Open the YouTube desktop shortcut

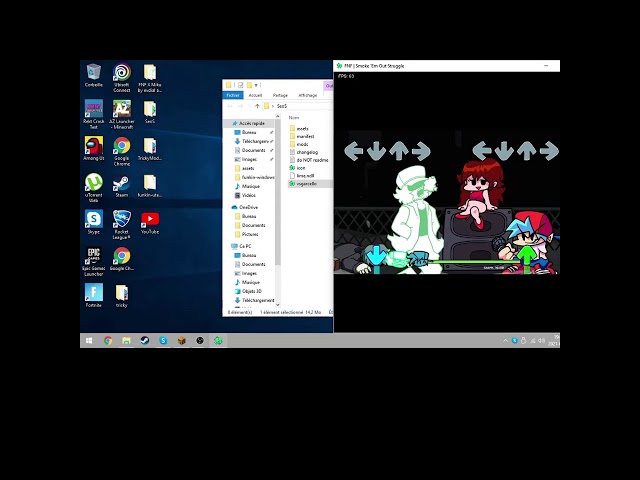click(150, 220)
